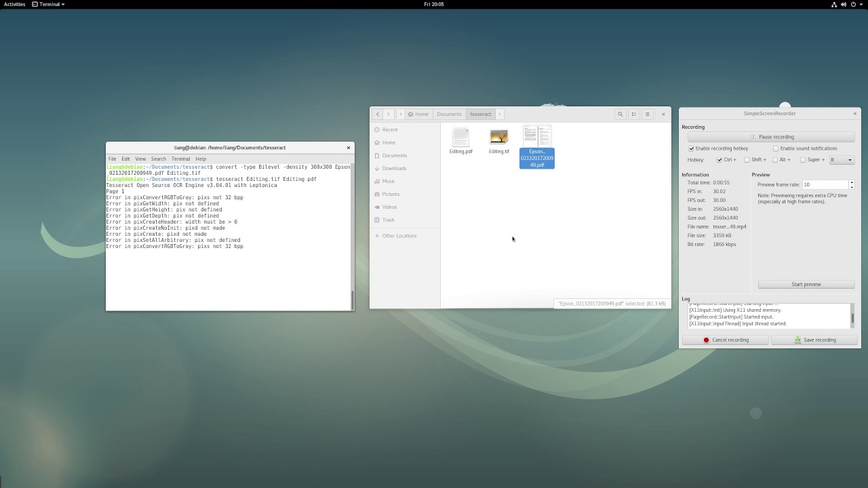Image resolution: width=868 pixels, height=488 pixels.
Task: Click Start preview button
Action: pos(806,285)
